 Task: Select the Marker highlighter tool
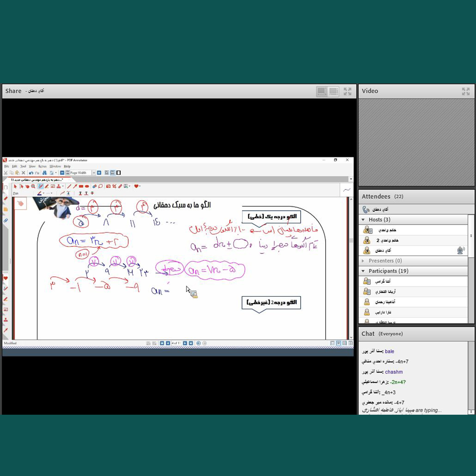[47, 186]
